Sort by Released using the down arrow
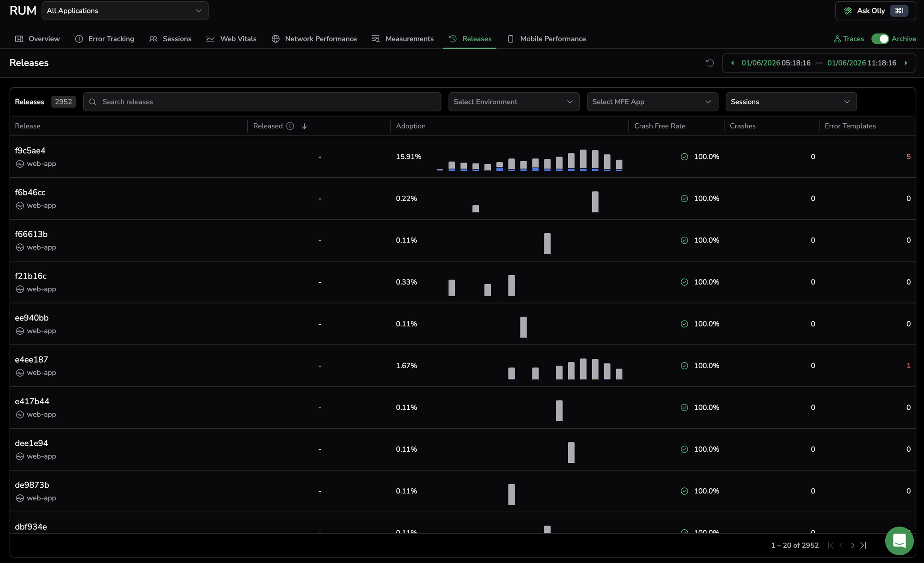The height and width of the screenshot is (563, 924). click(304, 126)
